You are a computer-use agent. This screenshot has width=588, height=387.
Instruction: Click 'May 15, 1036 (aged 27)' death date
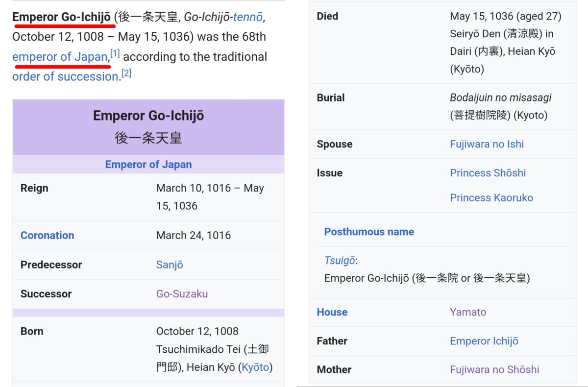(x=506, y=16)
